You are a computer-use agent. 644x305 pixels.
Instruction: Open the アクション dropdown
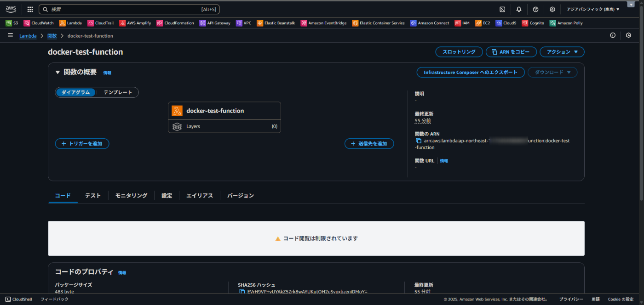pyautogui.click(x=562, y=52)
